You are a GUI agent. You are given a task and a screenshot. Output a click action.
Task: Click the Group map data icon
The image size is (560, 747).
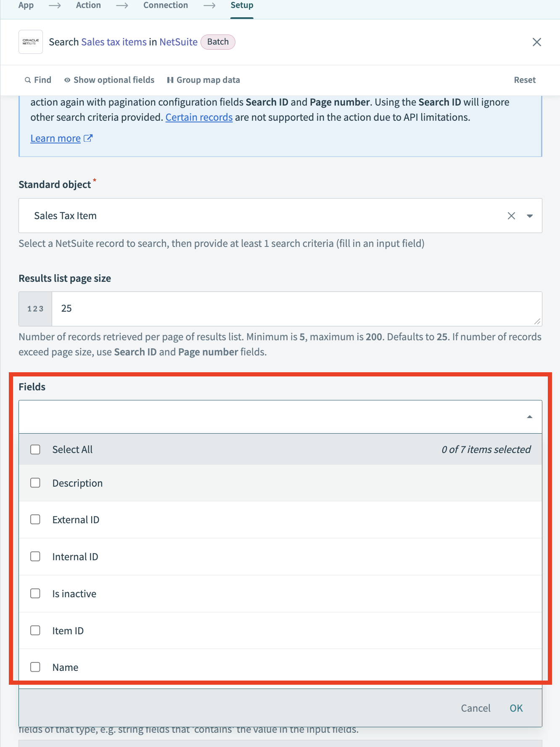tap(170, 80)
